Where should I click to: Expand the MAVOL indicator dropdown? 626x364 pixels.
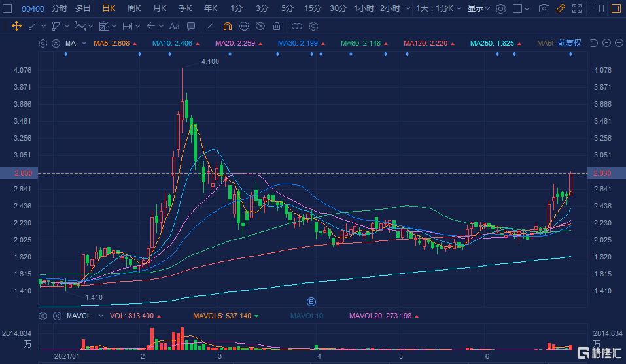tap(101, 316)
